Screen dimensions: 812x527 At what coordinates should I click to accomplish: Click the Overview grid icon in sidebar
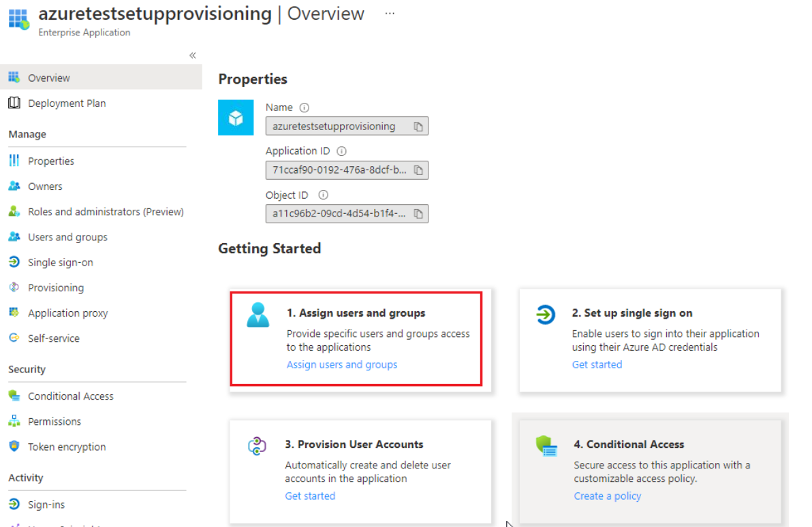tap(14, 78)
